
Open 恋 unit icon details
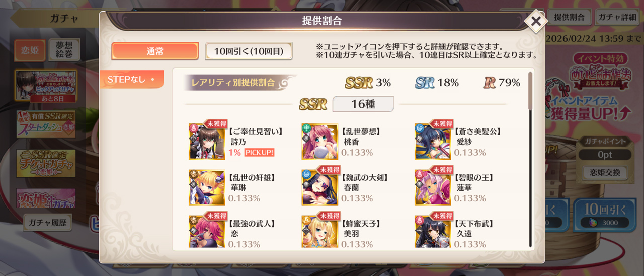pos(207,232)
